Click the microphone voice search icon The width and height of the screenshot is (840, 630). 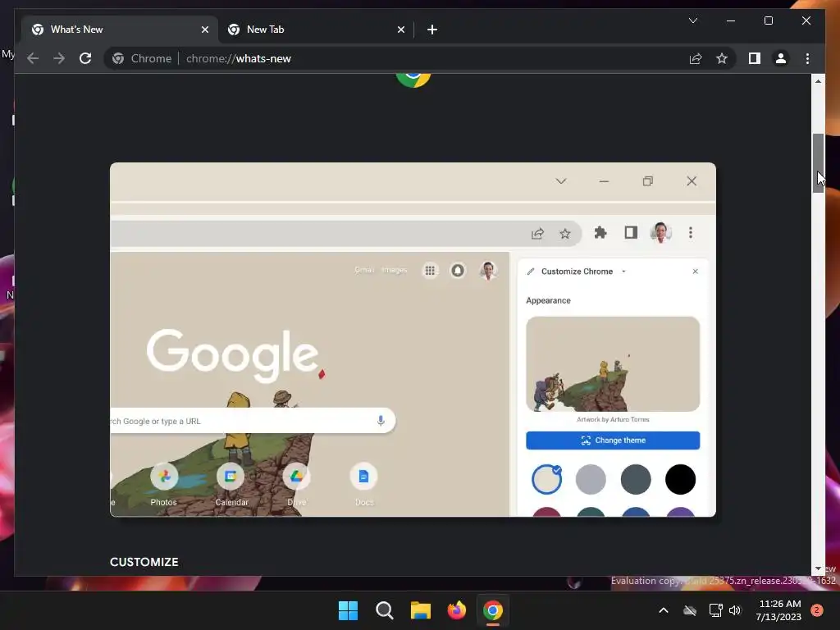[381, 421]
